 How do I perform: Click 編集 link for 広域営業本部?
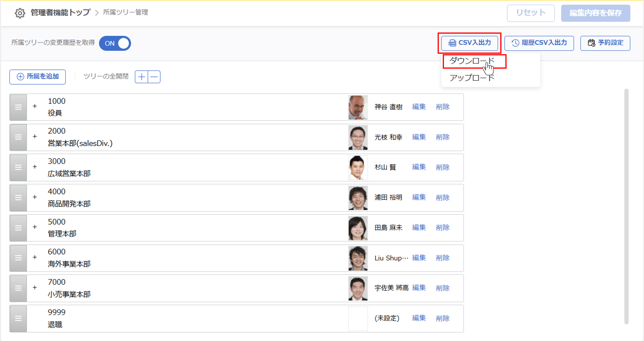pyautogui.click(x=419, y=167)
